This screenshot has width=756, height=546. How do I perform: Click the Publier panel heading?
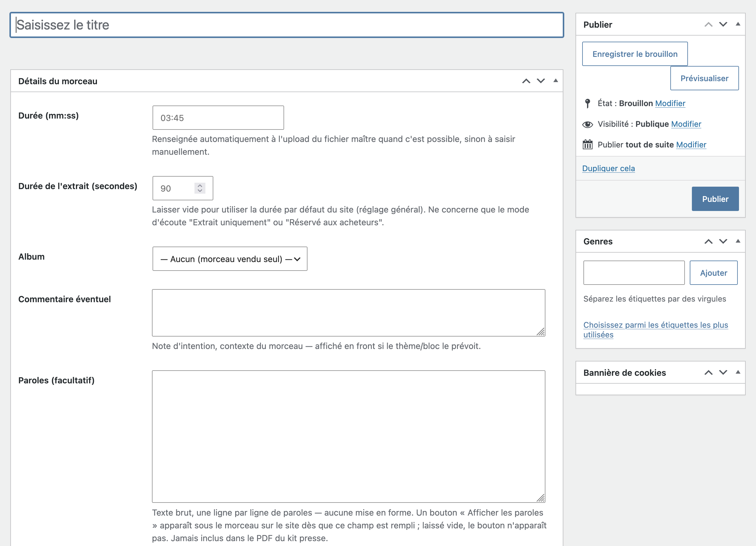[598, 25]
